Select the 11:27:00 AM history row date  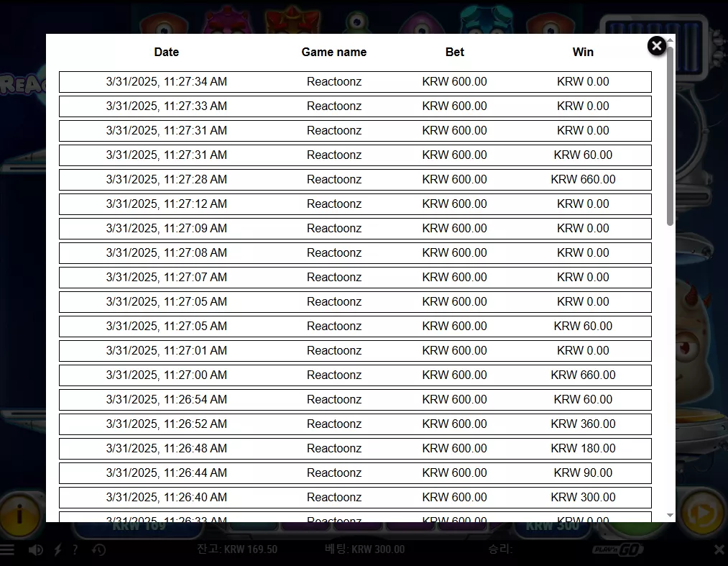tap(166, 375)
